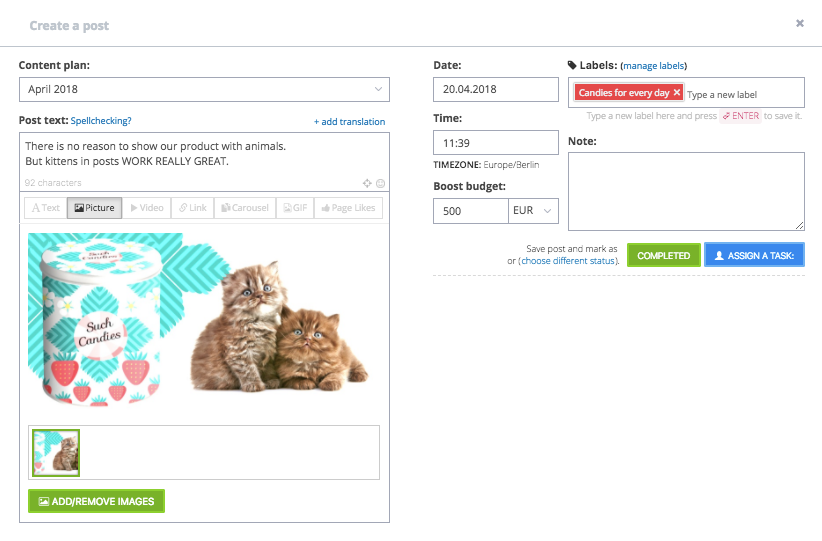Click the labels tag icon
Image resolution: width=822 pixels, height=541 pixels.
[x=572, y=65]
